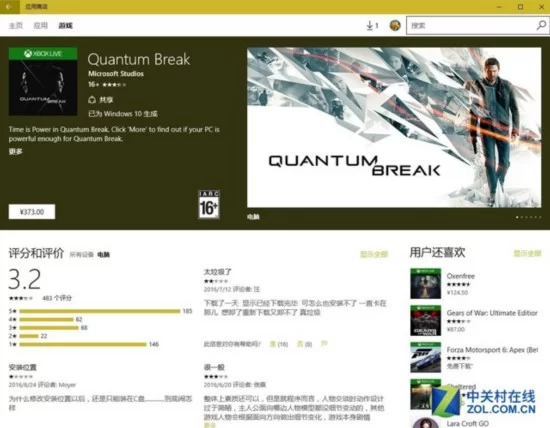
Task: Report the 太垃圾了 review via flag
Action: point(324,344)
